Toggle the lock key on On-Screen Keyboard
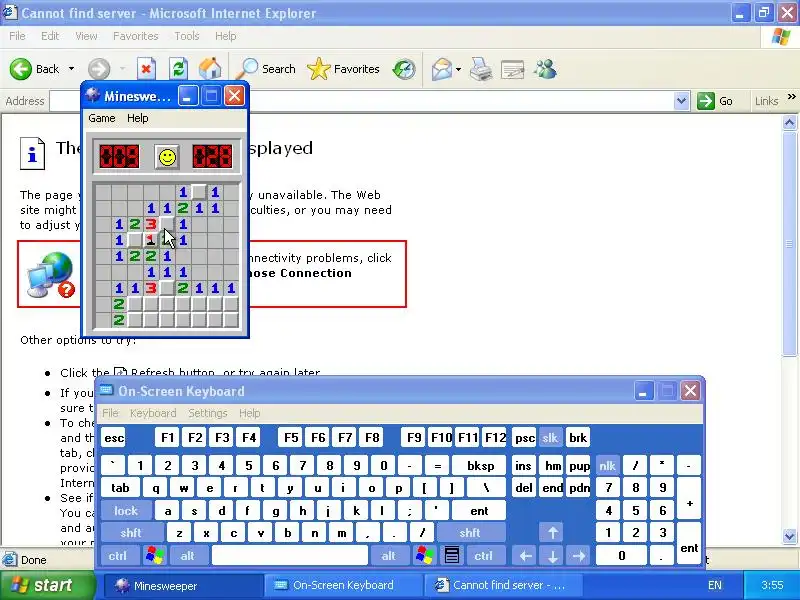The image size is (800, 600). point(126,511)
